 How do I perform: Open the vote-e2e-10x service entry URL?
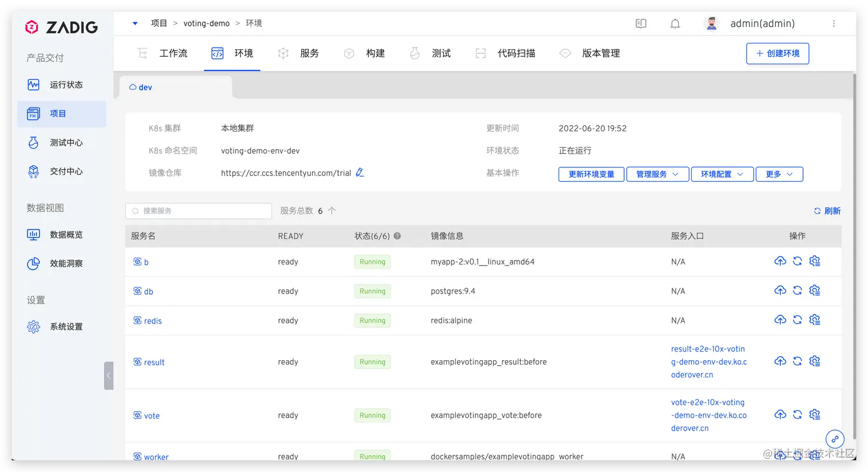pos(709,415)
